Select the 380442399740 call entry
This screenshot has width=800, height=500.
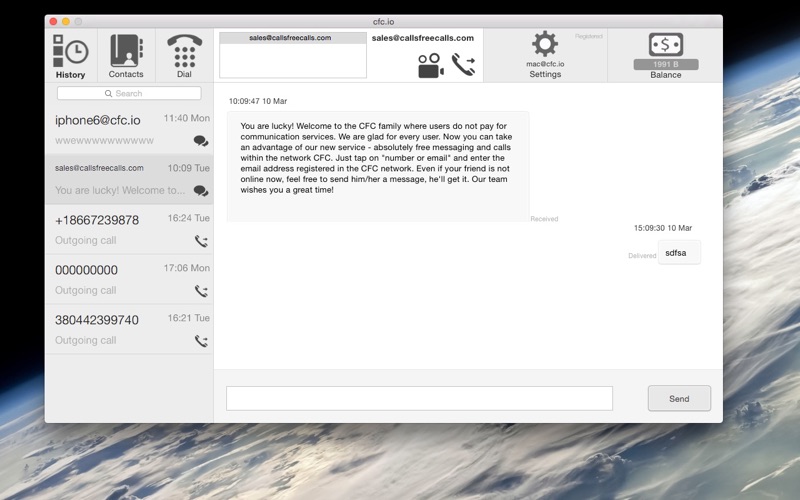pyautogui.click(x=110, y=329)
